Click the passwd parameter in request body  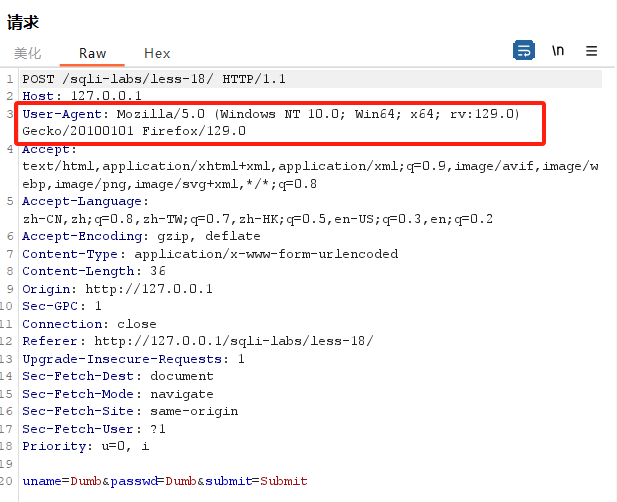[134, 481]
